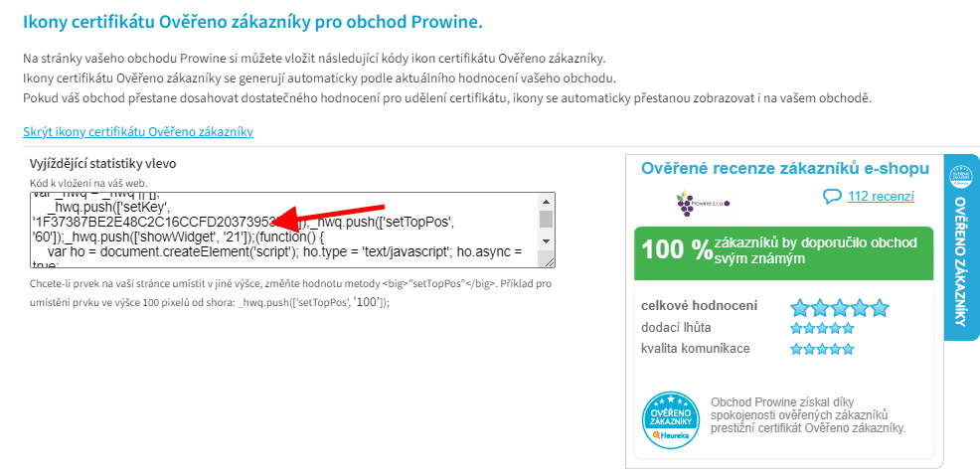Viewport: 980px width, 475px height.
Task: Click the small badge atop the blue side tab
Action: coord(961,178)
